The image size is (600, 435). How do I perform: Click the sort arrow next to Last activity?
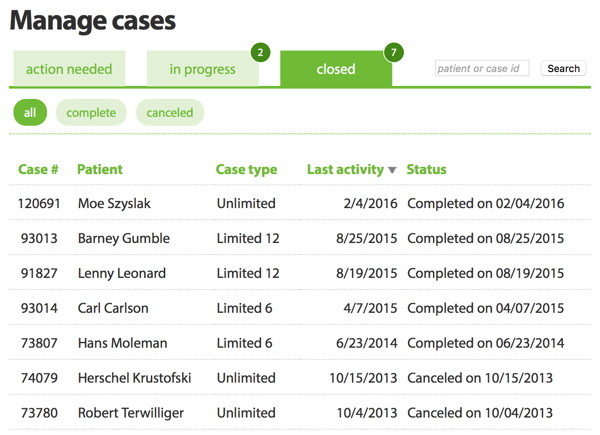click(x=392, y=170)
